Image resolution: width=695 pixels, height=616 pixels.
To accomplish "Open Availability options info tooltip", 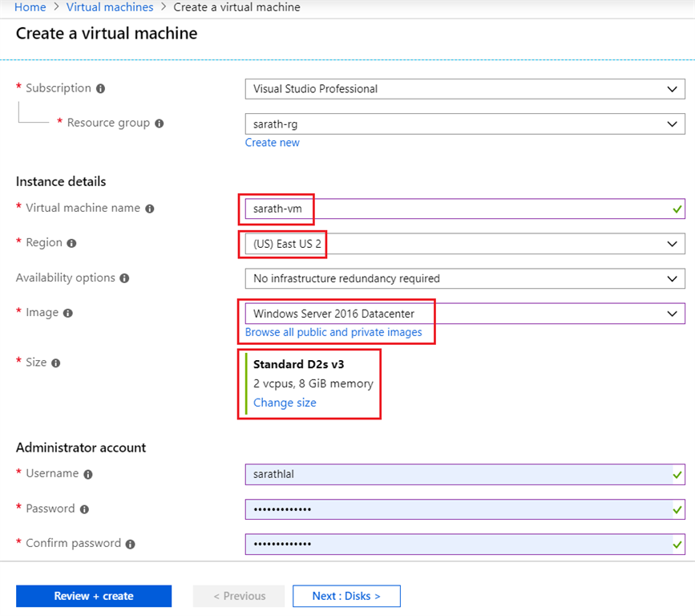I will tap(124, 278).
